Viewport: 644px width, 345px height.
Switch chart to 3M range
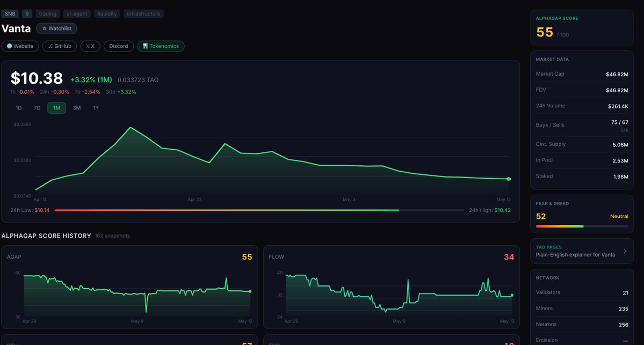coord(77,108)
